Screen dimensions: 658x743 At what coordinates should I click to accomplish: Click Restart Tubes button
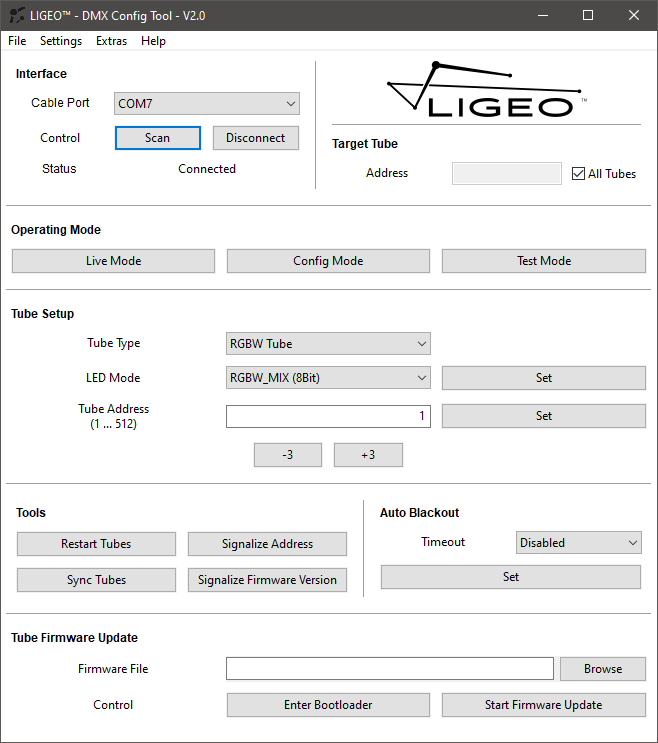coord(96,544)
